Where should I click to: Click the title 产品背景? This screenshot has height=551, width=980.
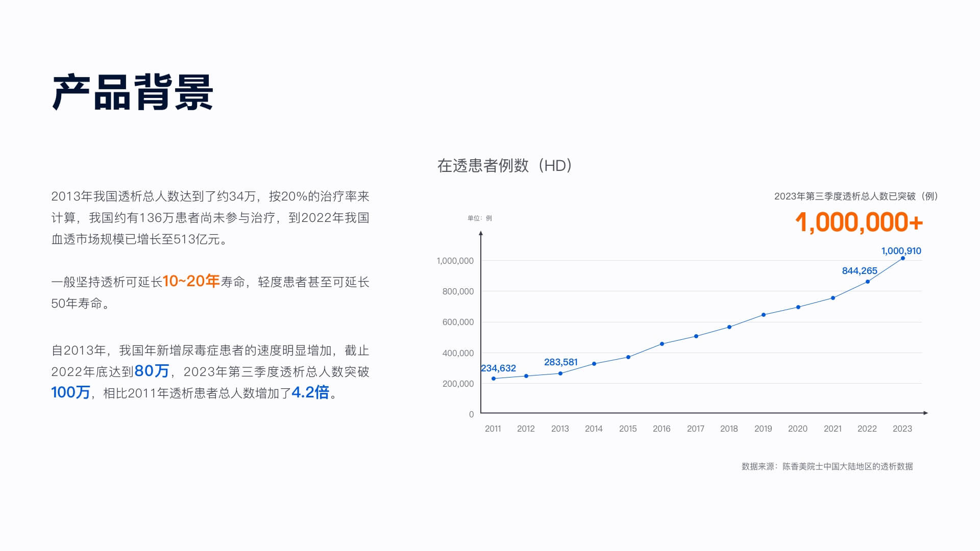coord(133,92)
